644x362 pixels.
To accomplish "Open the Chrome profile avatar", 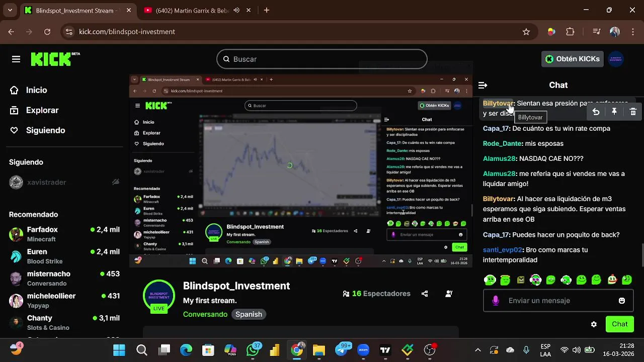I will point(615,32).
